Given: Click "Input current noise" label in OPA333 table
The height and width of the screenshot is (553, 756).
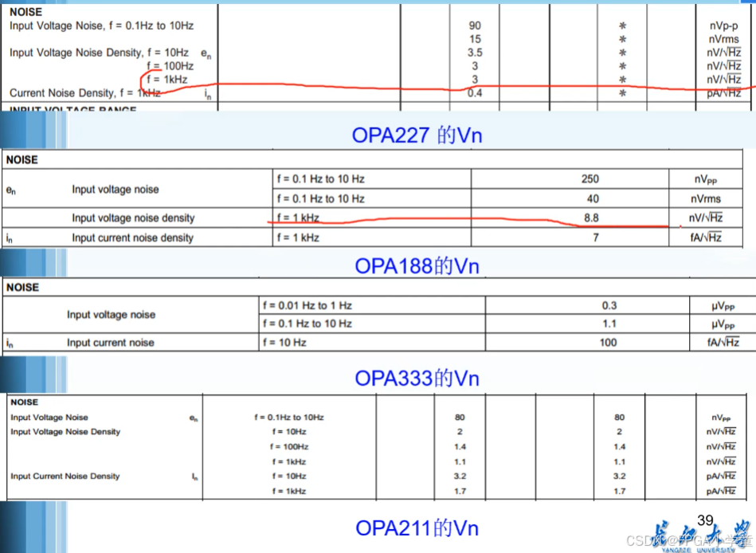Looking at the screenshot, I should tap(111, 343).
